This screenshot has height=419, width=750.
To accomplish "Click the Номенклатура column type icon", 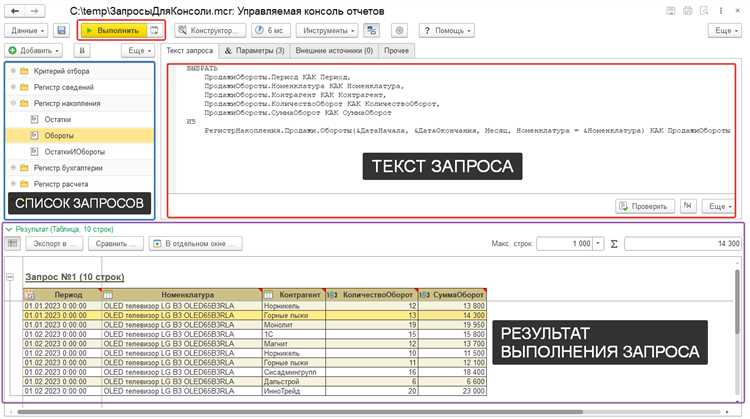I will click(108, 295).
